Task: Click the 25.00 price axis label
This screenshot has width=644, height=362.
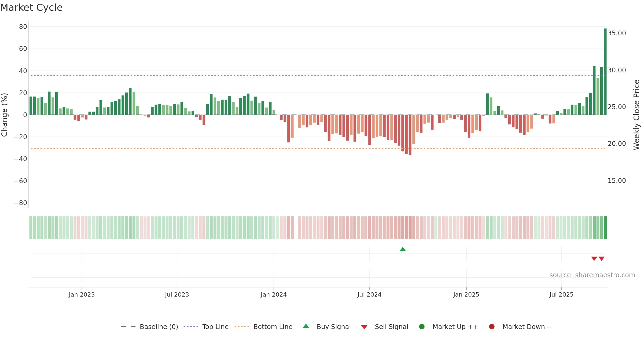Action: (617, 107)
